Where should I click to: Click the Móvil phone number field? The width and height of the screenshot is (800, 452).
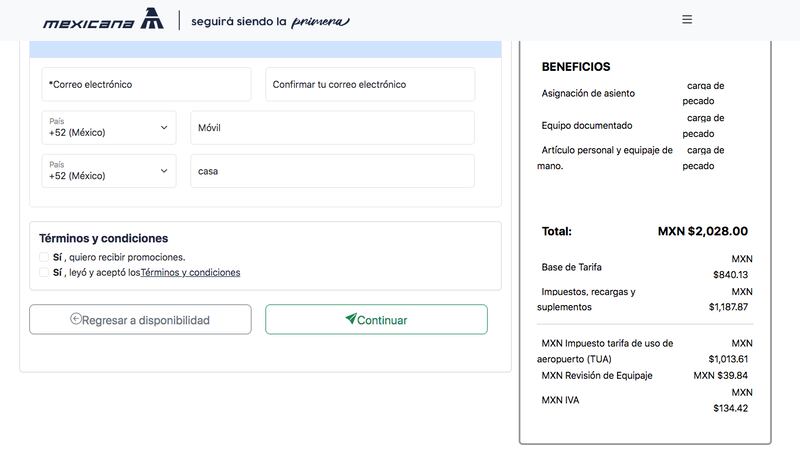[x=332, y=128]
